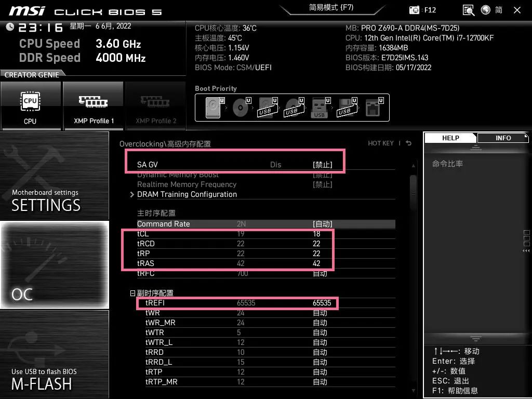Collapse the secondary timing configuration section
The height and width of the screenshot is (399, 532).
pyautogui.click(x=133, y=292)
